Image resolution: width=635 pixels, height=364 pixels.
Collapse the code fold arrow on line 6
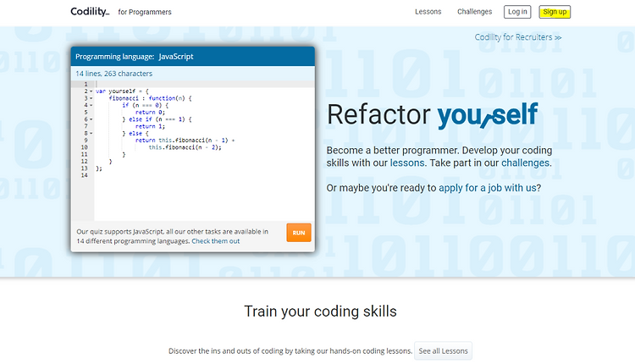91,119
